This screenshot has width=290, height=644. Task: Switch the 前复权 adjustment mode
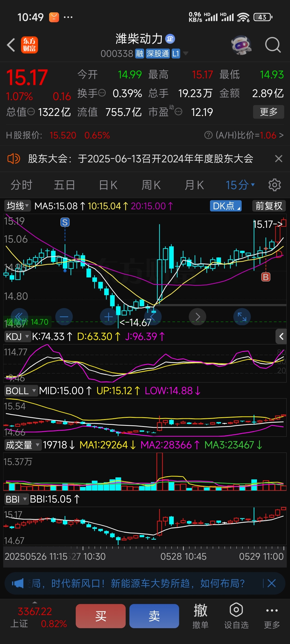(x=269, y=206)
